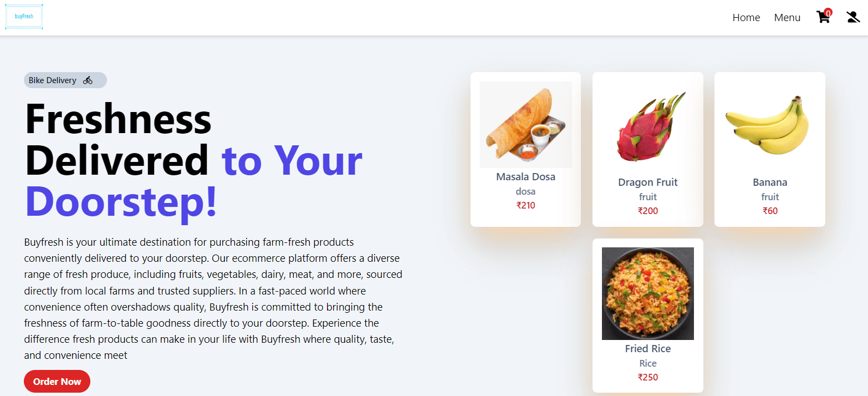Click the Dragon Fruit name

click(648, 182)
